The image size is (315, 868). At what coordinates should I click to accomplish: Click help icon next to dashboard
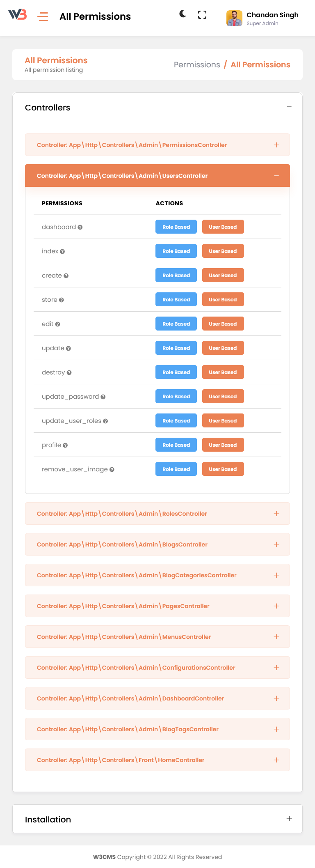[x=80, y=227]
